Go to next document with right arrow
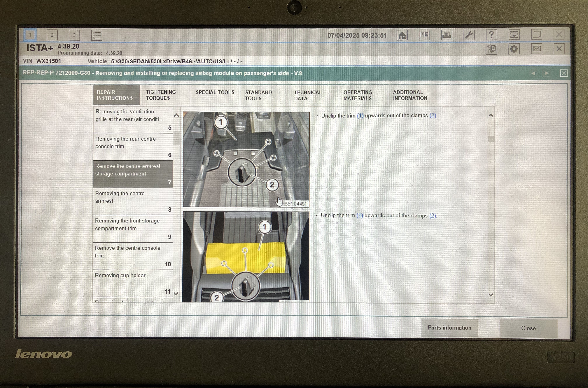Screen dimensions: 588x388 pyautogui.click(x=547, y=73)
